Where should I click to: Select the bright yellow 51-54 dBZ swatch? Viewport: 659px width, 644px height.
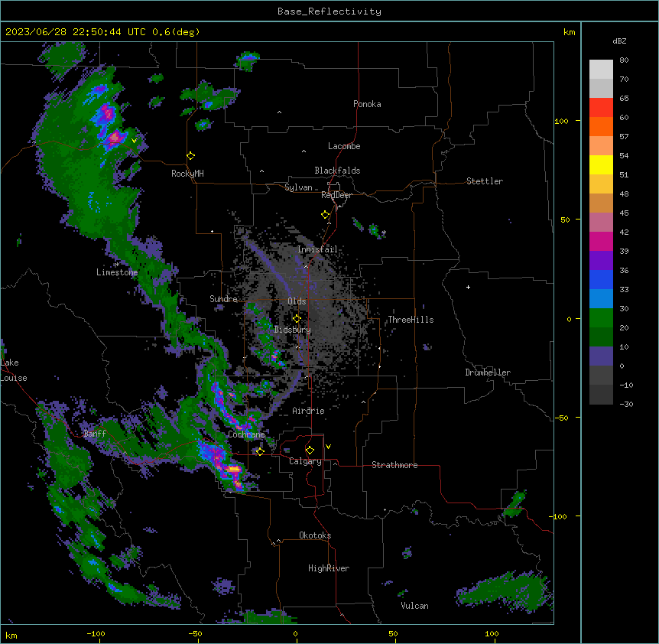click(x=601, y=164)
